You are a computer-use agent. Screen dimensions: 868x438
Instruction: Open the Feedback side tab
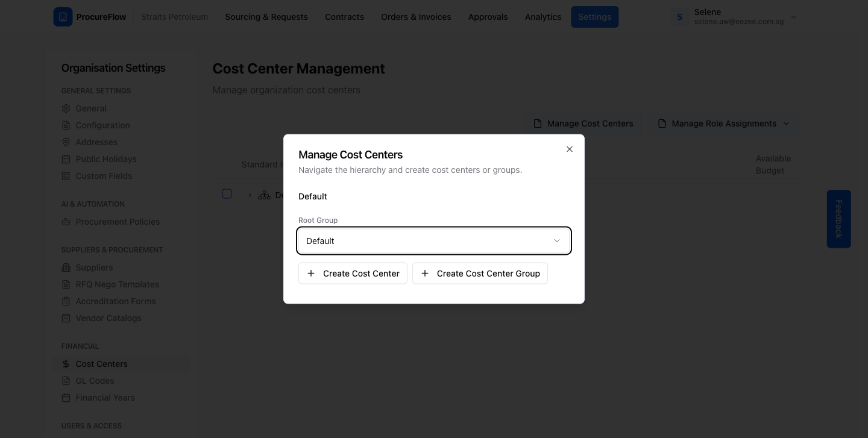(838, 219)
